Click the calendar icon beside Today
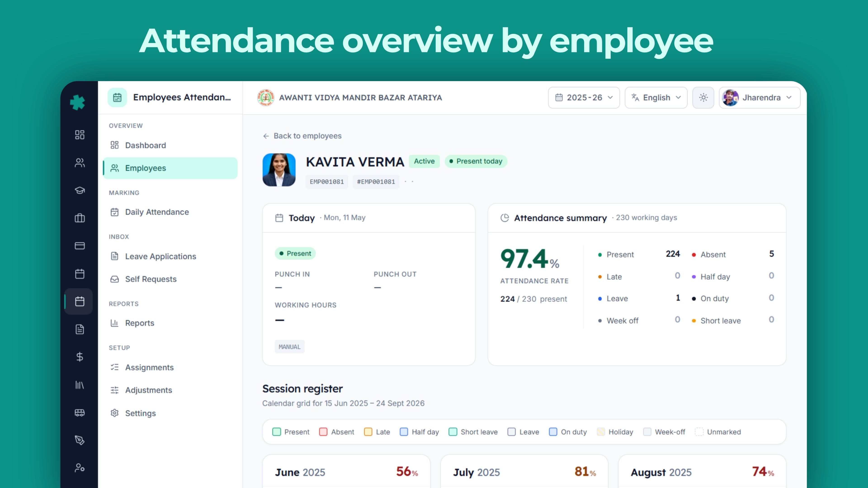 tap(279, 218)
